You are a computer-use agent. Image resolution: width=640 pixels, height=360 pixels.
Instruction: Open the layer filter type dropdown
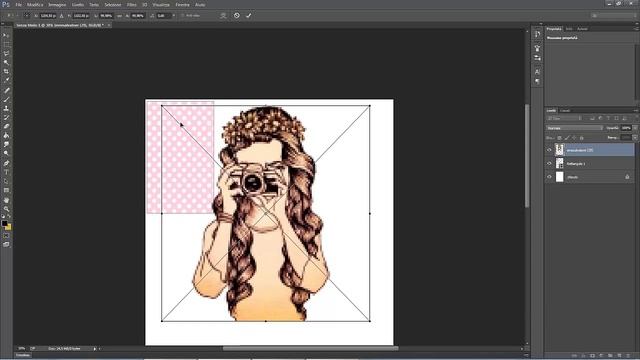564,118
